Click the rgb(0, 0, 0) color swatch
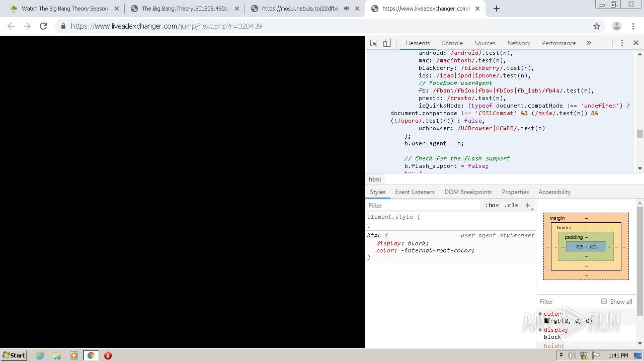Viewport: 644px width, 362px height. 546,321
